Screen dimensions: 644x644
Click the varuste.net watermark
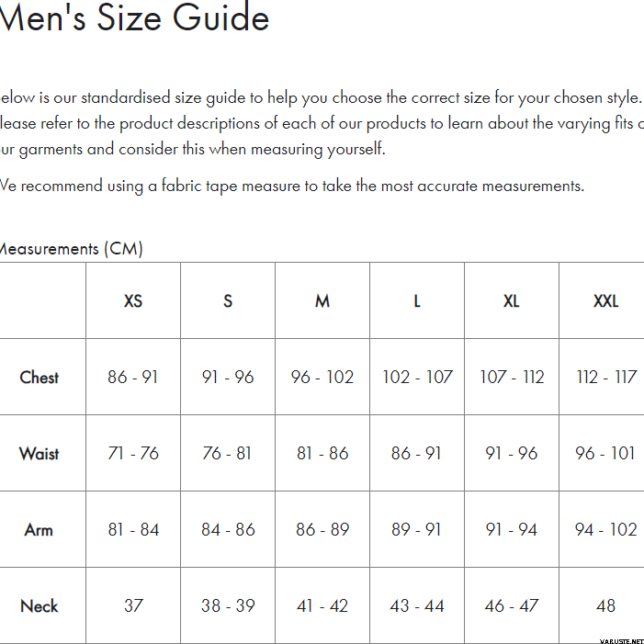tap(620, 638)
